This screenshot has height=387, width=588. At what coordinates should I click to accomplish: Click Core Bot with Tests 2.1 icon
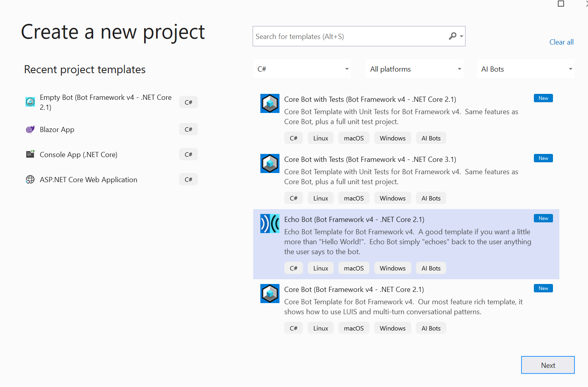(270, 103)
